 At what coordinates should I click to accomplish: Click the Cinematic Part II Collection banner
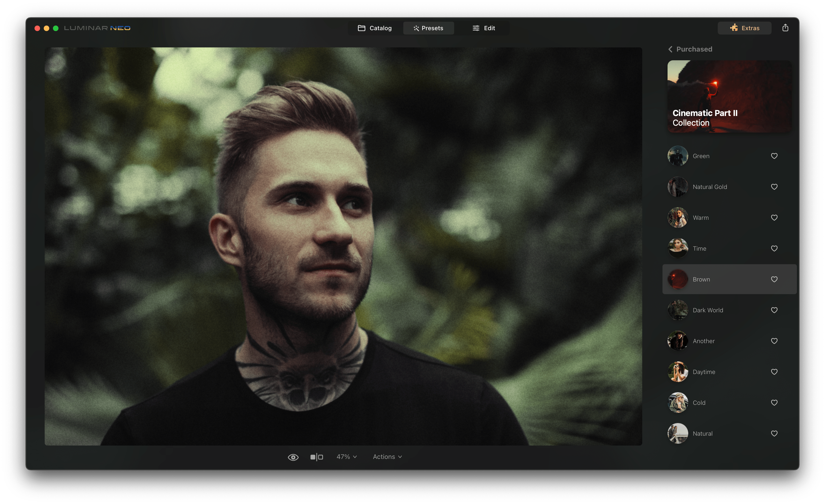point(729,96)
